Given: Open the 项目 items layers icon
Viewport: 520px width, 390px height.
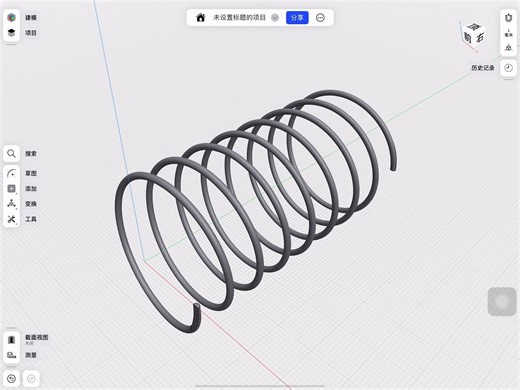Looking at the screenshot, I should (x=11, y=33).
